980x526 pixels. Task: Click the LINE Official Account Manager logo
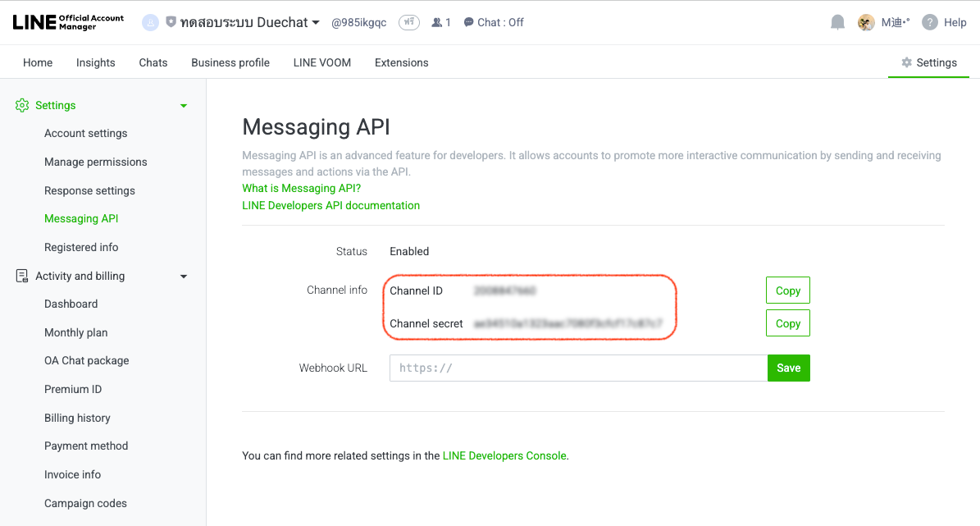click(x=68, y=22)
